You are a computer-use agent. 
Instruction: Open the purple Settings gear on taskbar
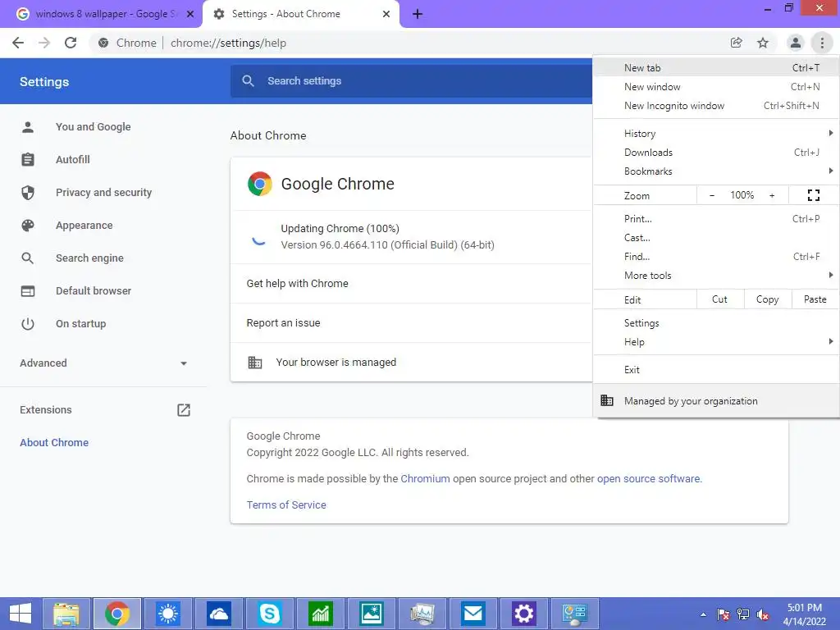524,614
